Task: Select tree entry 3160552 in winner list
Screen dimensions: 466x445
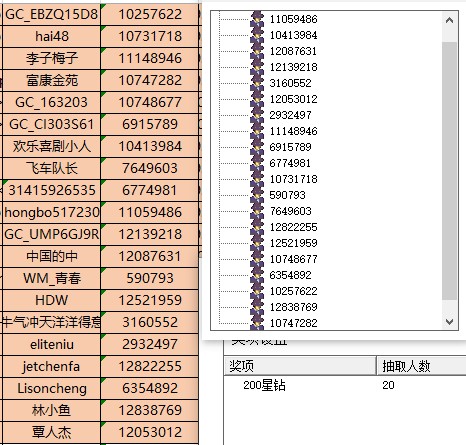Action: coord(290,83)
